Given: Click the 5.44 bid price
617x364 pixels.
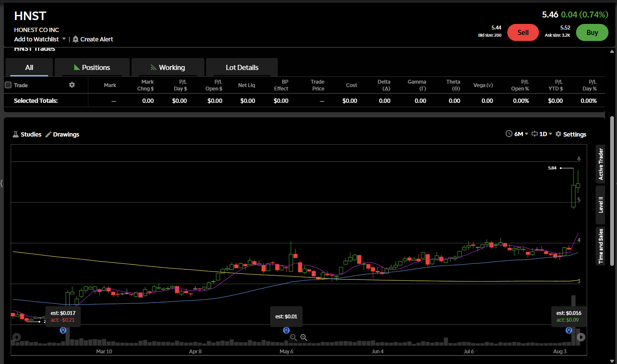Looking at the screenshot, I should tap(496, 28).
